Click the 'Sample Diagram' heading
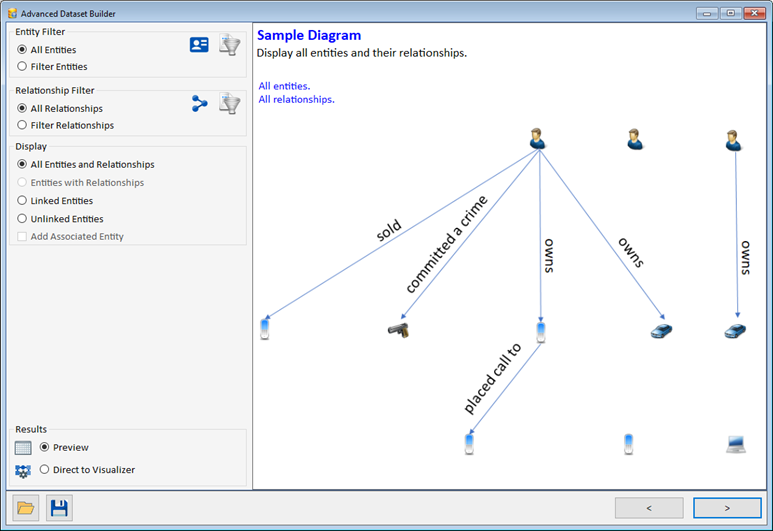This screenshot has width=773, height=531. (309, 35)
